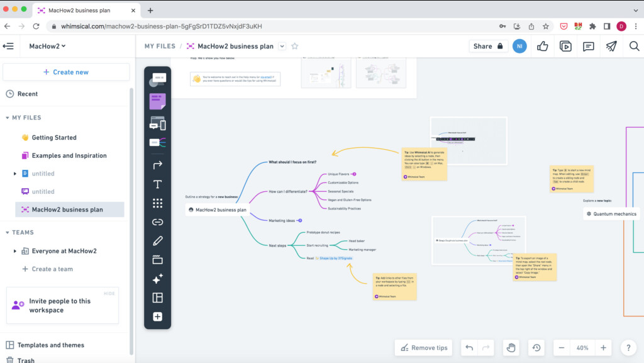The width and height of the screenshot is (644, 363).
Task: Toggle the hand pan tool
Action: pos(512,347)
